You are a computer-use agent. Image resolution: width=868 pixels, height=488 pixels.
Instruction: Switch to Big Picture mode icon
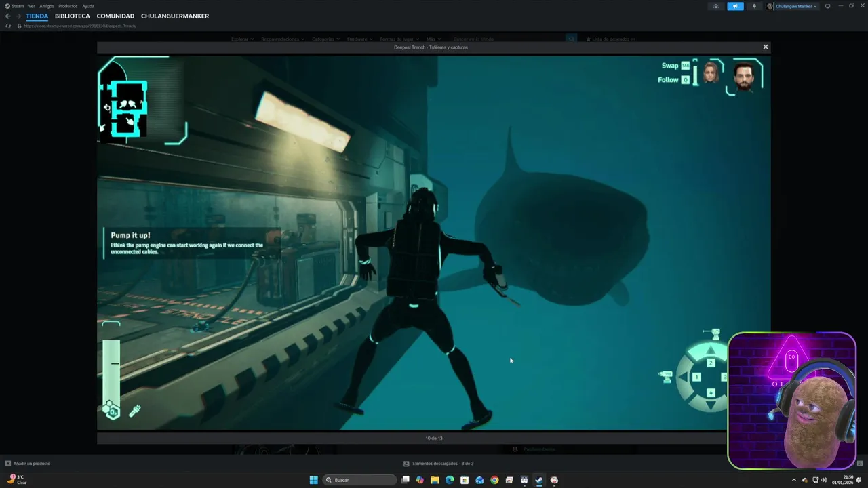tap(827, 6)
